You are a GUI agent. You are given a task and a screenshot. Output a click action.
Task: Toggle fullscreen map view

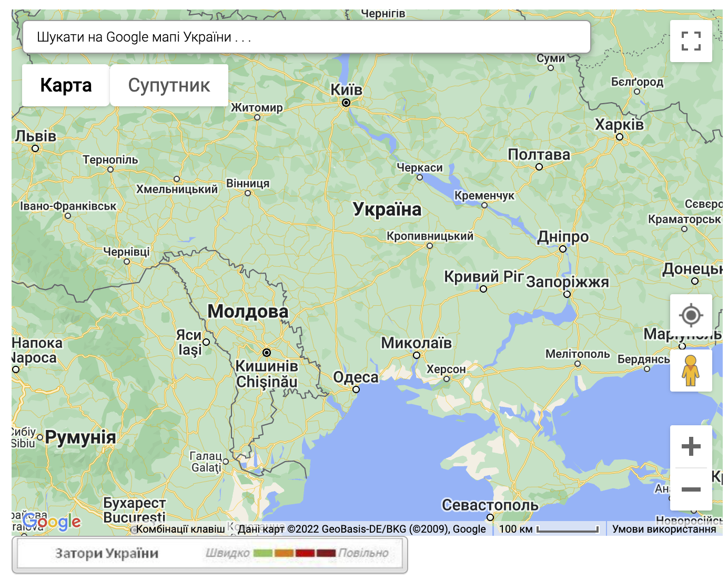(691, 41)
